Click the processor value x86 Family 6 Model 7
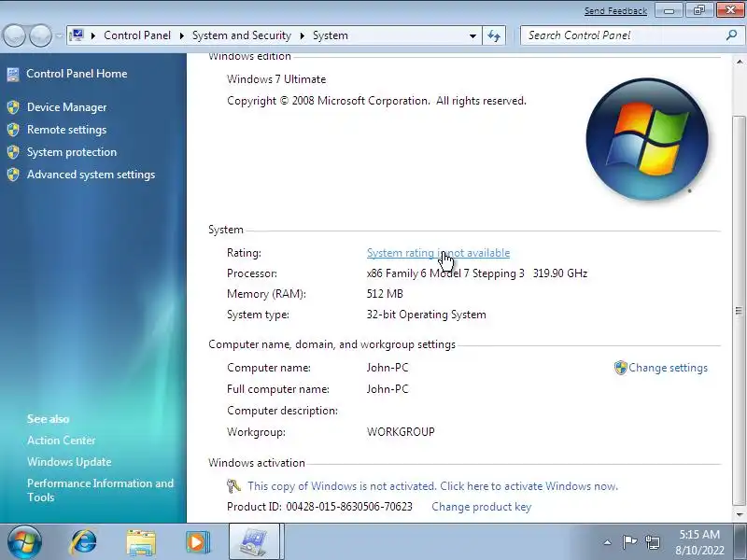Image resolution: width=747 pixels, height=560 pixels. coord(477,273)
